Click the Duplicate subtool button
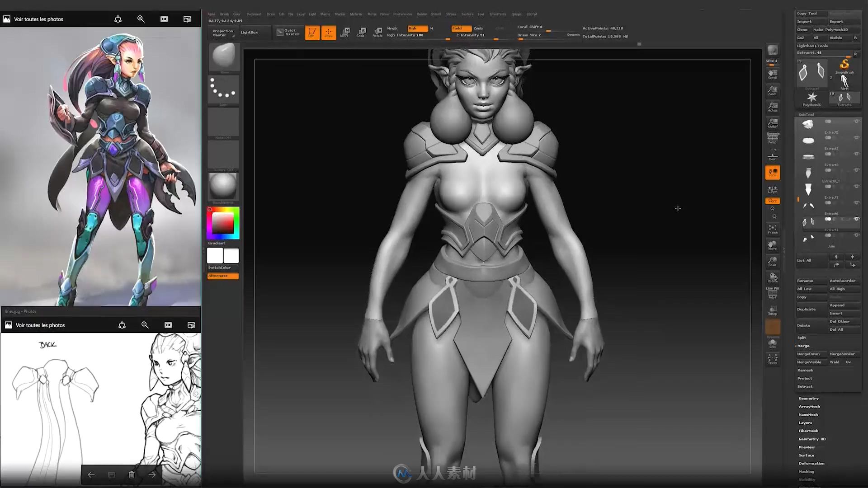The width and height of the screenshot is (868, 488). pyautogui.click(x=812, y=310)
